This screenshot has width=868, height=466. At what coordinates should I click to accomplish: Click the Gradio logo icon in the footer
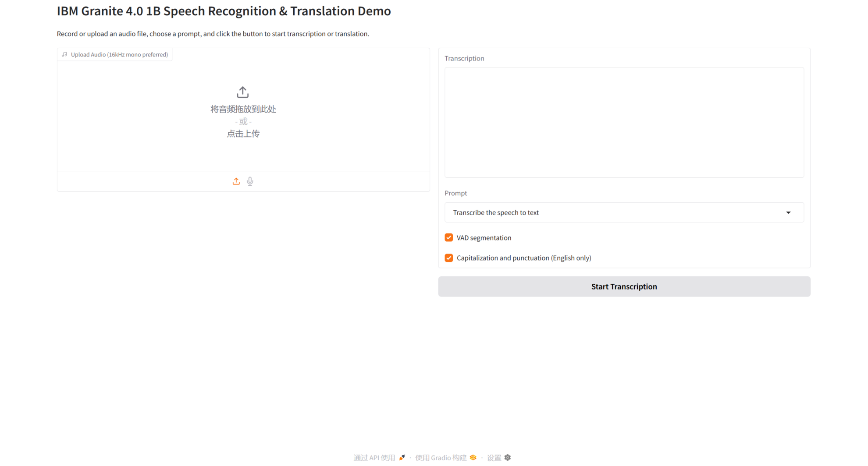473,458
